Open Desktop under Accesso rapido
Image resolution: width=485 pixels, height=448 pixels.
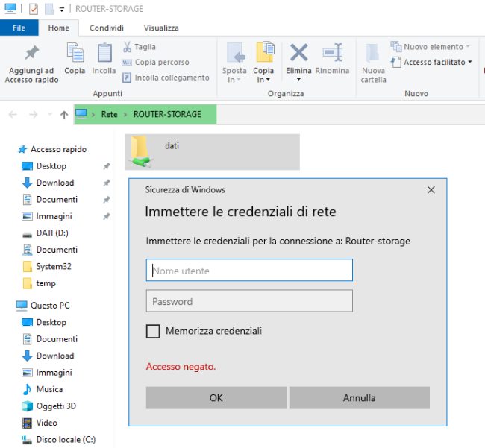51,166
